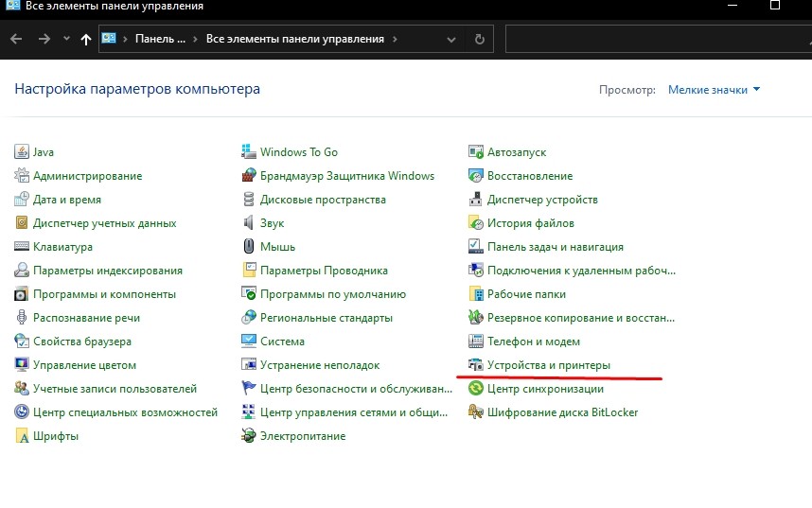Click Все элементы панели управления breadcrumb
Viewport: 812px width, 508px height.
(x=295, y=39)
